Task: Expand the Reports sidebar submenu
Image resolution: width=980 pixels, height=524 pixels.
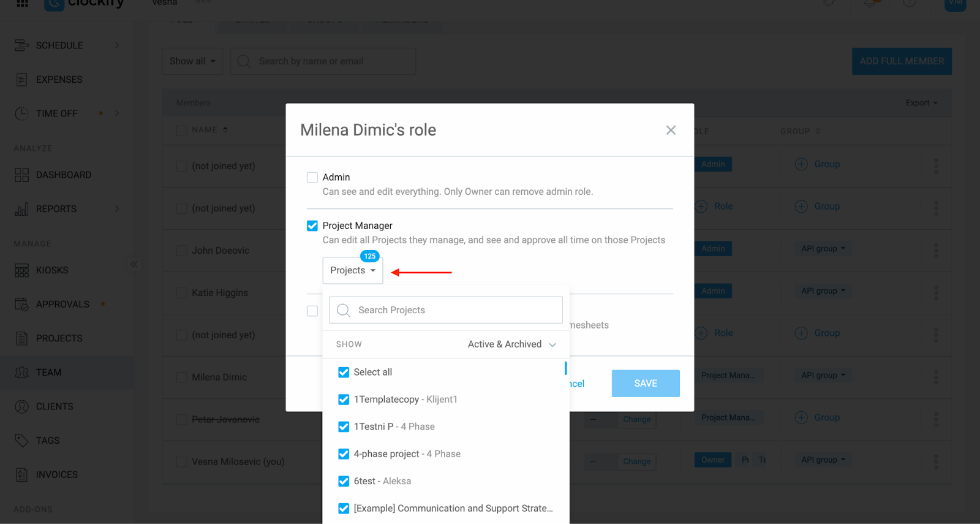Action: (117, 209)
